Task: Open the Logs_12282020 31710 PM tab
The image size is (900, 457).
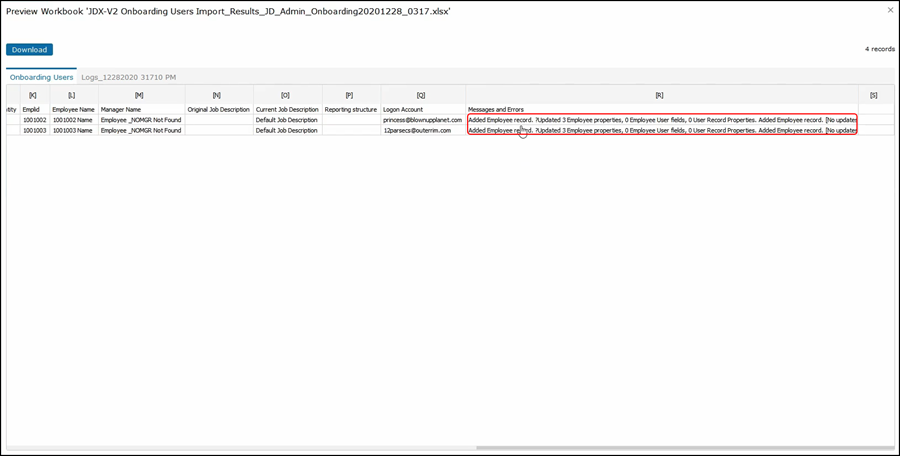Action: coord(129,77)
